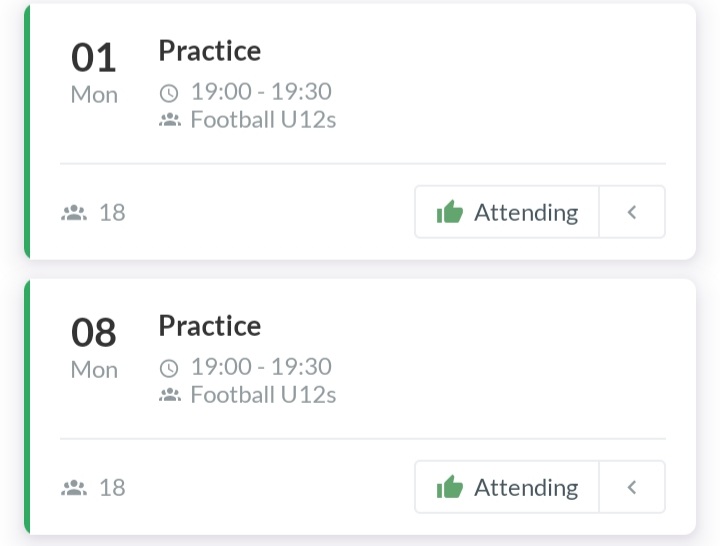
Task: Click the clock icon on 08 Mon practice
Action: [169, 368]
